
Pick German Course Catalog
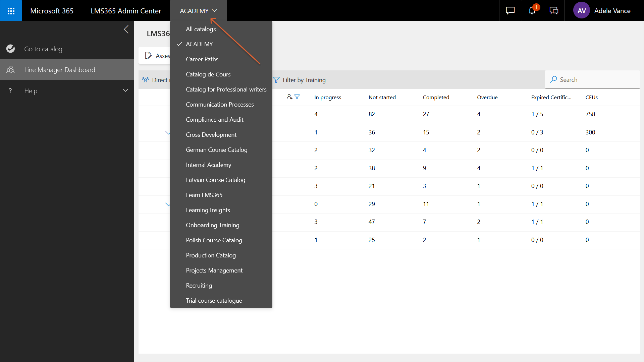216,150
